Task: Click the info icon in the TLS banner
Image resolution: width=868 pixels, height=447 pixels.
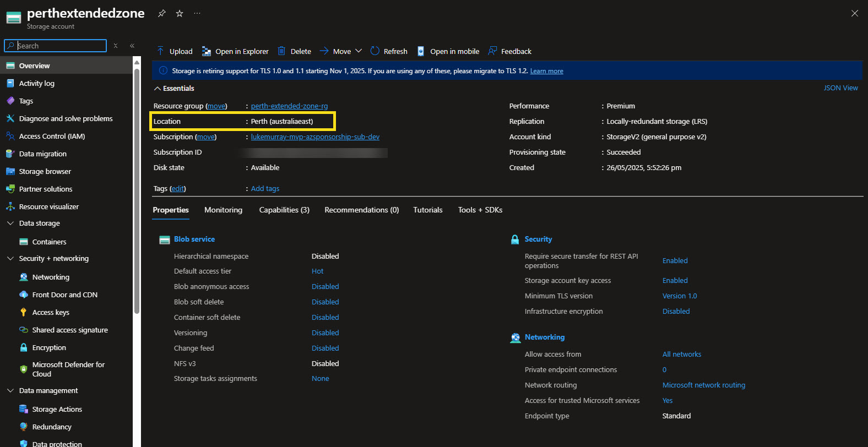Action: click(x=163, y=70)
